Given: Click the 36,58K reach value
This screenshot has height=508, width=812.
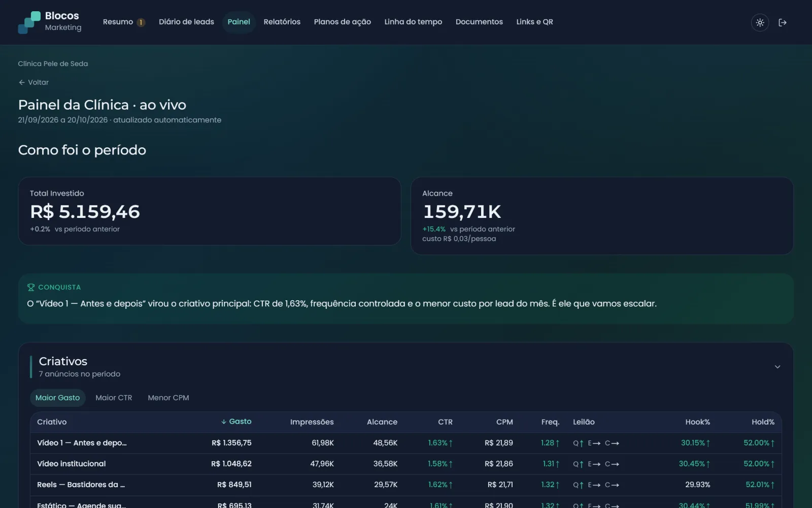Looking at the screenshot, I should pyautogui.click(x=385, y=464).
